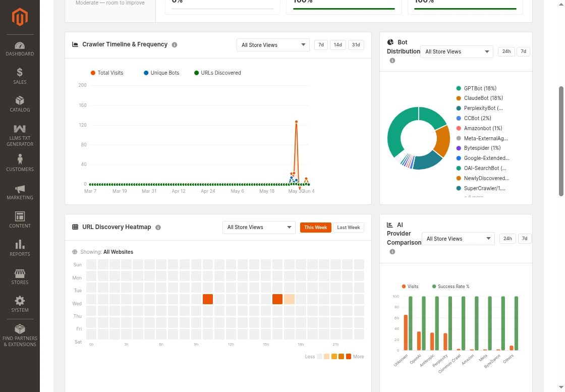Screen dimensions: 565x392
Task: Click the Total Visits peak data point
Action: click(x=296, y=122)
